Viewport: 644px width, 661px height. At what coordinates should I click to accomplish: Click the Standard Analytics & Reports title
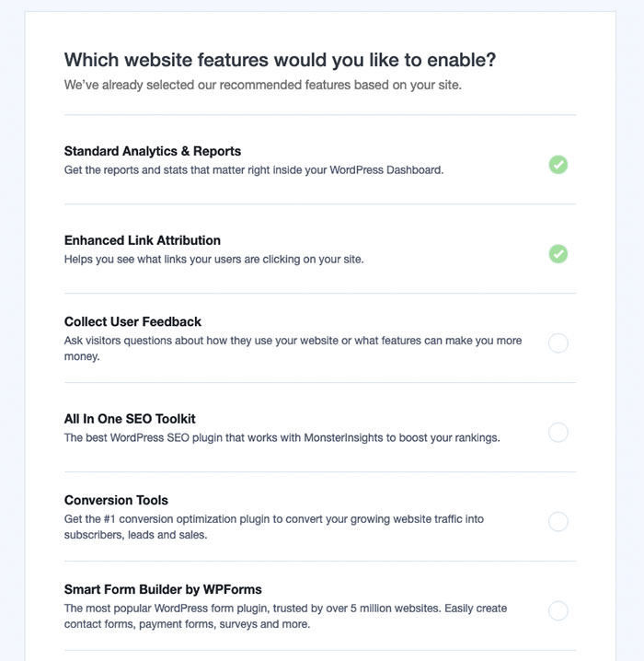pyautogui.click(x=153, y=151)
